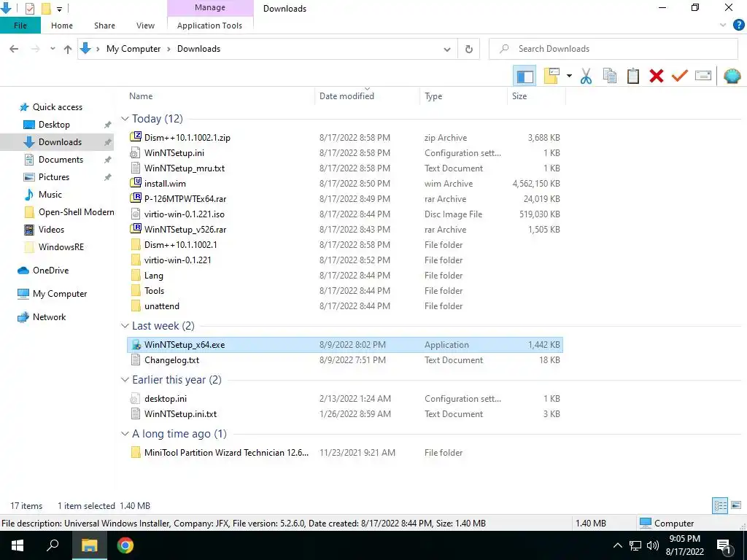Select Network in the navigation pane
The height and width of the screenshot is (560, 747).
point(49,317)
